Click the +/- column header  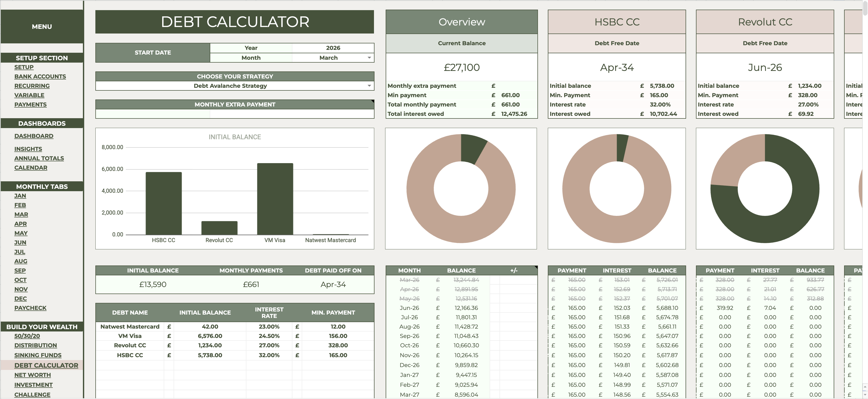point(514,270)
